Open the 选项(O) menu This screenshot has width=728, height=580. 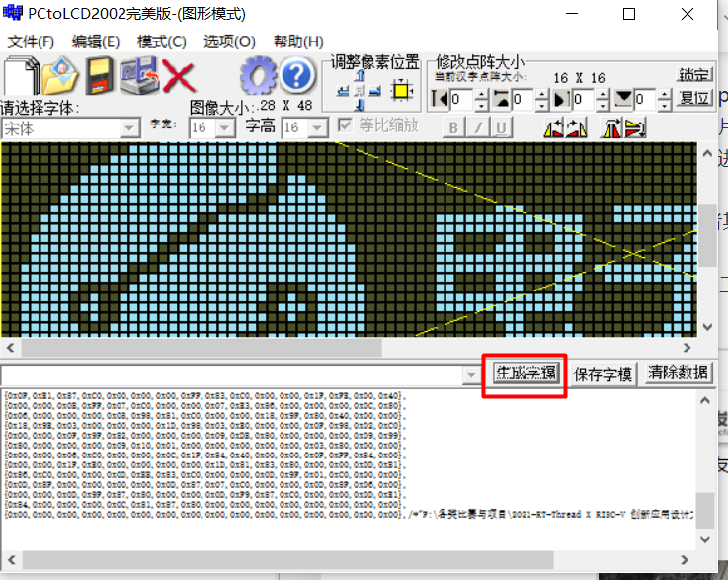229,41
